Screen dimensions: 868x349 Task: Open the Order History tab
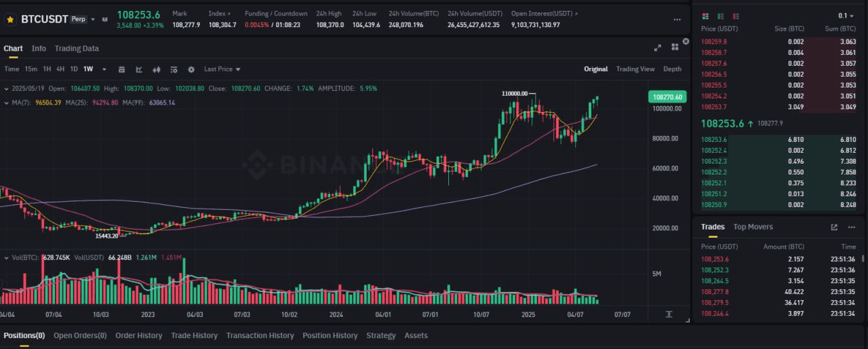tap(139, 335)
